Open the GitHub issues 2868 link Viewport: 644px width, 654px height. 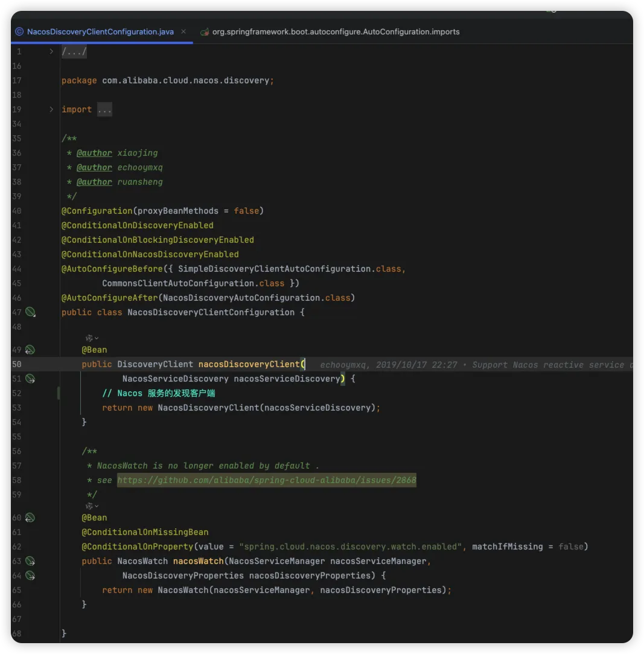click(x=266, y=480)
